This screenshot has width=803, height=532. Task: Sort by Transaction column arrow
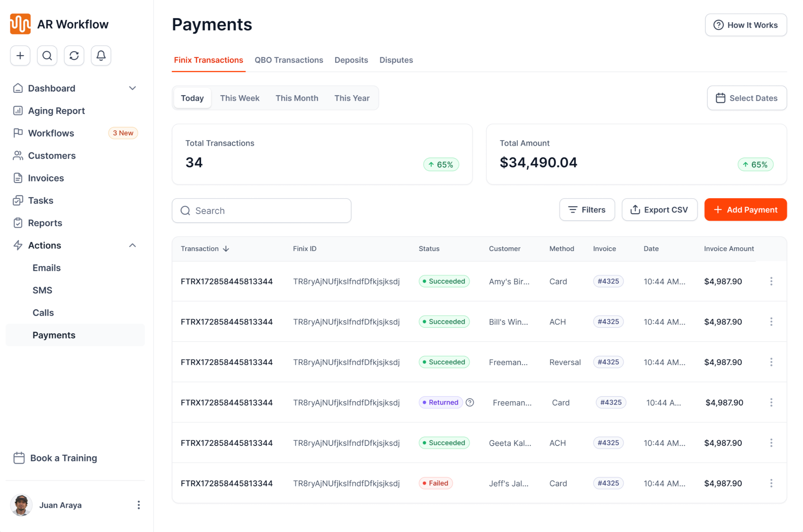[226, 249]
